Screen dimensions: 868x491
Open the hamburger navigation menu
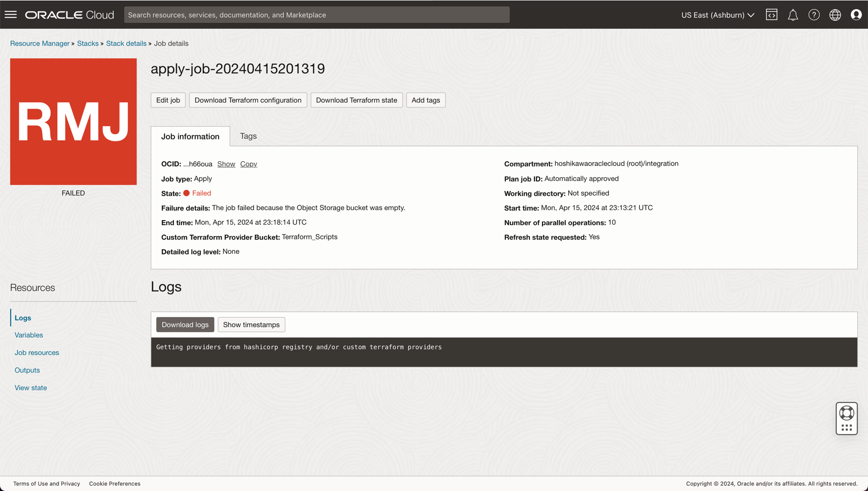11,15
